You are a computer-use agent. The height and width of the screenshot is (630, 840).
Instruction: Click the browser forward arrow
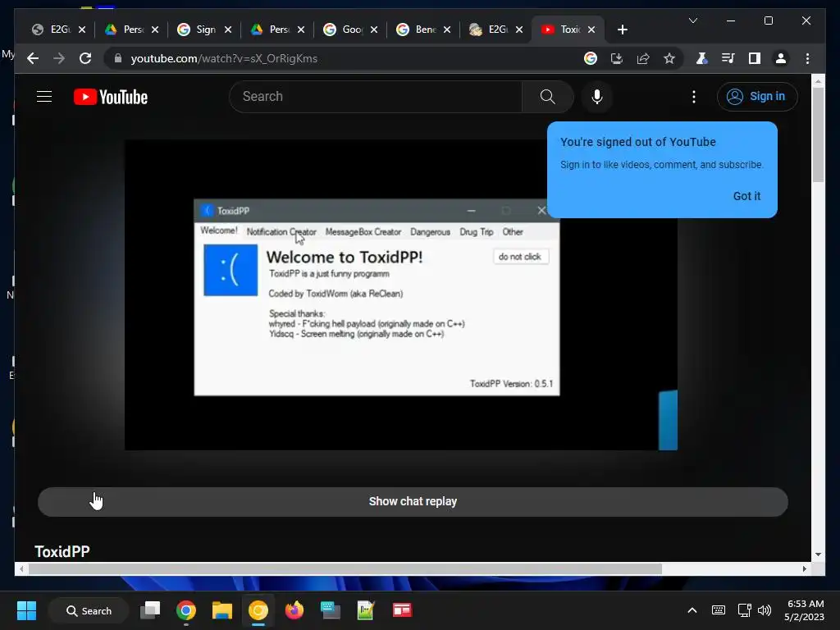click(59, 58)
